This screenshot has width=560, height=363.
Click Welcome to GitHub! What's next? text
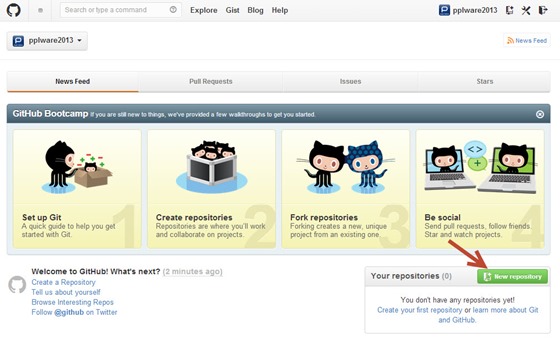96,272
